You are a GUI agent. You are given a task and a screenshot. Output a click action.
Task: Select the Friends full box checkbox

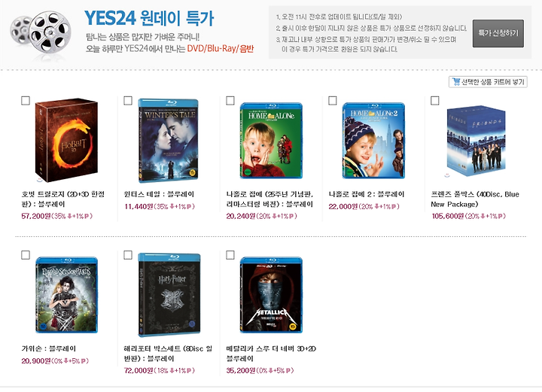[x=435, y=101]
